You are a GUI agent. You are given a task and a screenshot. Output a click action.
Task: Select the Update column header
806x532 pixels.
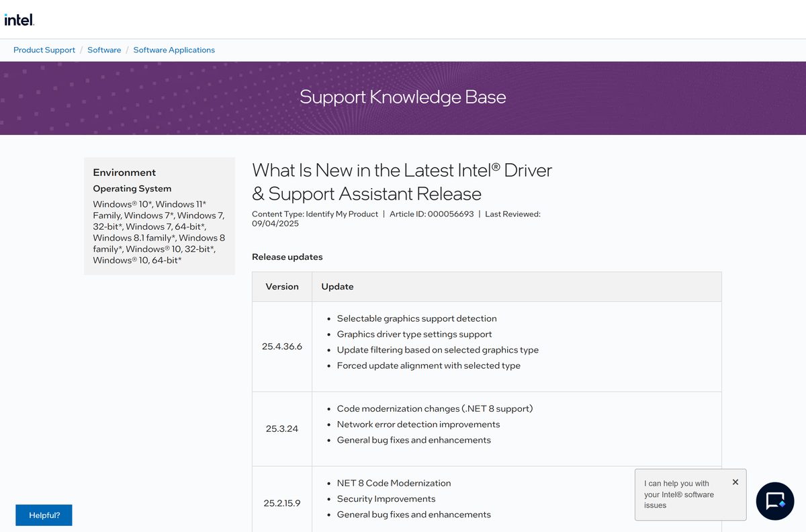(517, 286)
